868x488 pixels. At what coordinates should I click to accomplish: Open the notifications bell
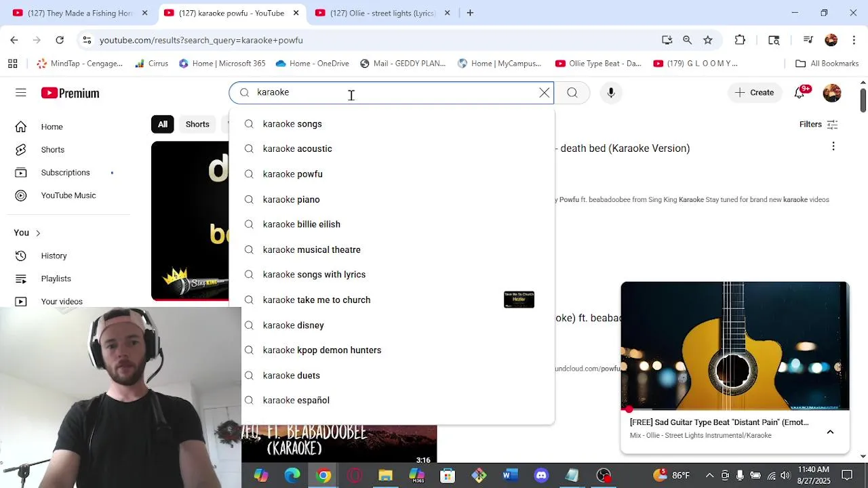tap(800, 93)
